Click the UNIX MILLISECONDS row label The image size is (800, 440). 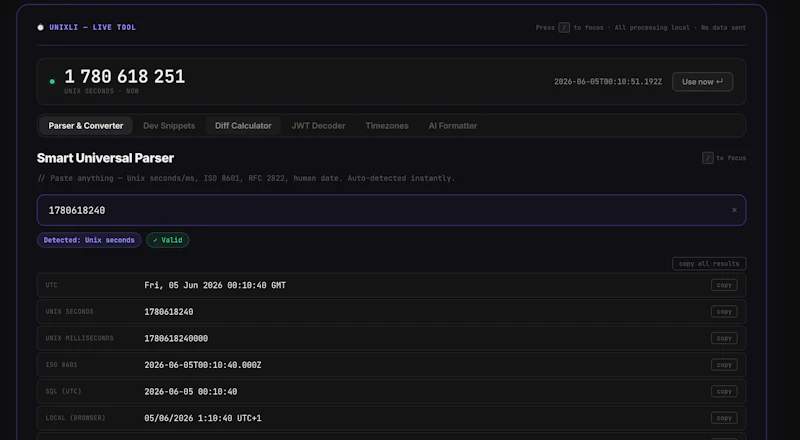click(x=79, y=338)
